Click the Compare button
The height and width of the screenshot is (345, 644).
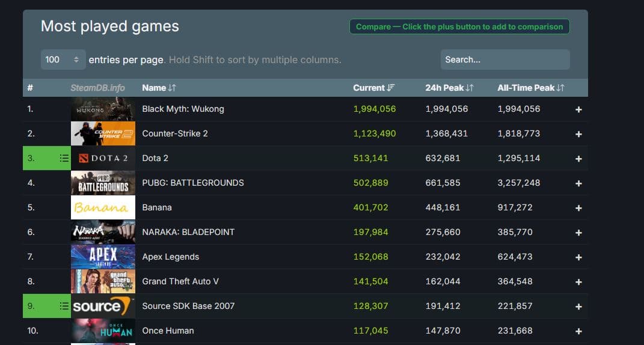tap(459, 26)
